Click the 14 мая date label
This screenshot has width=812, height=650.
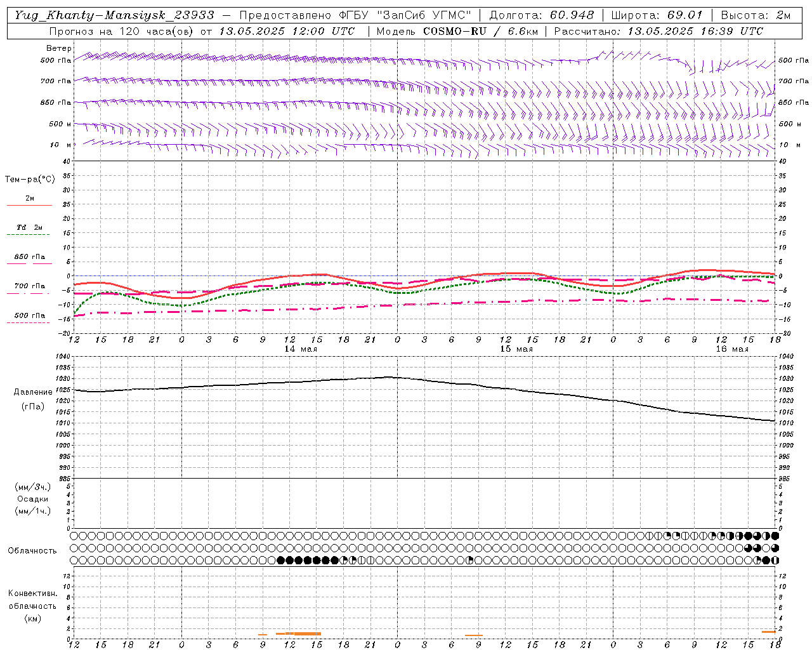click(301, 349)
